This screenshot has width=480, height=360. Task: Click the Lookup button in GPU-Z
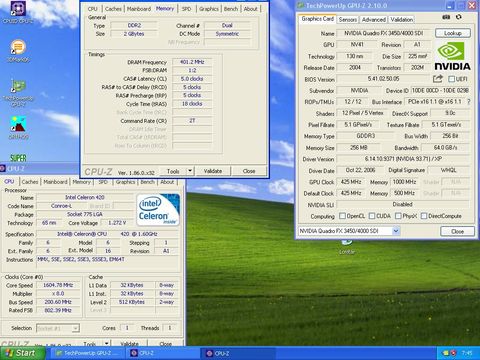tap(453, 33)
